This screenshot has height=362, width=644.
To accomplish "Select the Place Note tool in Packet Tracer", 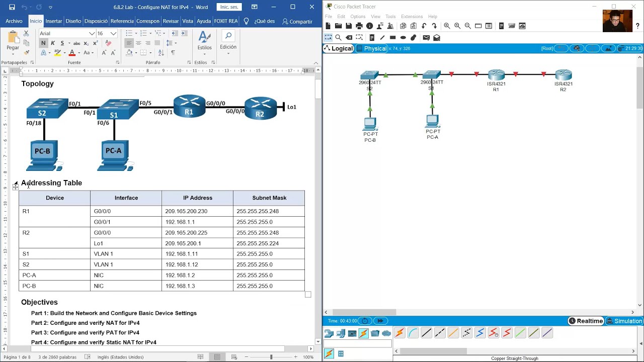I will [x=372, y=38].
